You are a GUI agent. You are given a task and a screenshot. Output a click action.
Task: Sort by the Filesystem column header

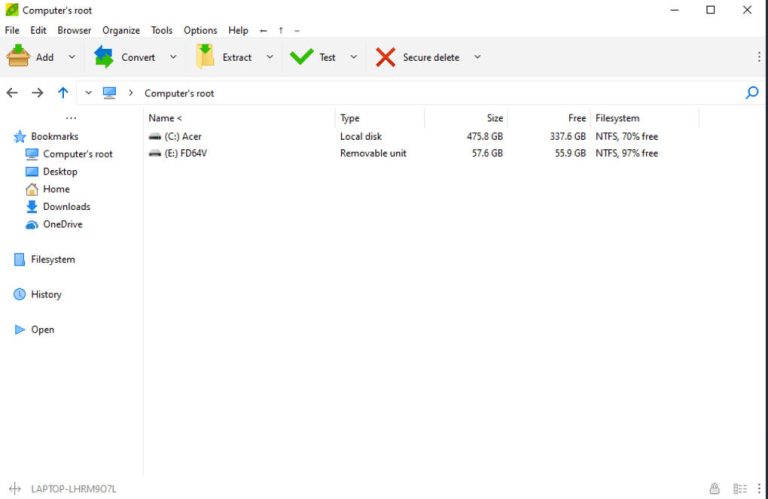[617, 118]
